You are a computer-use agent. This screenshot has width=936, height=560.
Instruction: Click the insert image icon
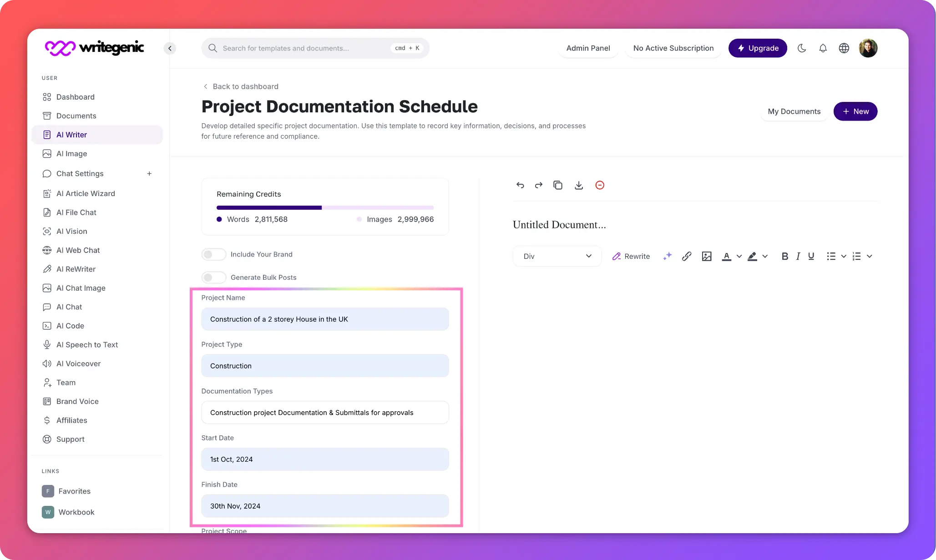[x=707, y=256]
